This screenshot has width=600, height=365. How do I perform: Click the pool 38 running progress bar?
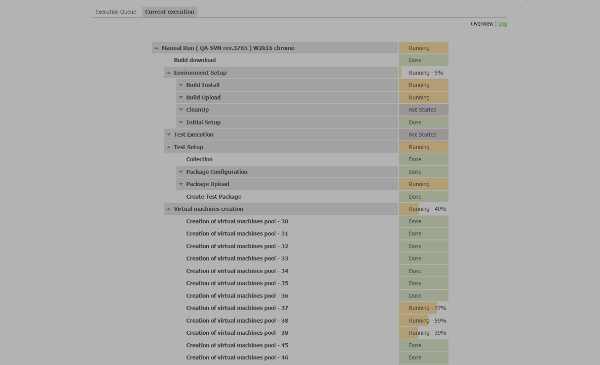click(424, 321)
